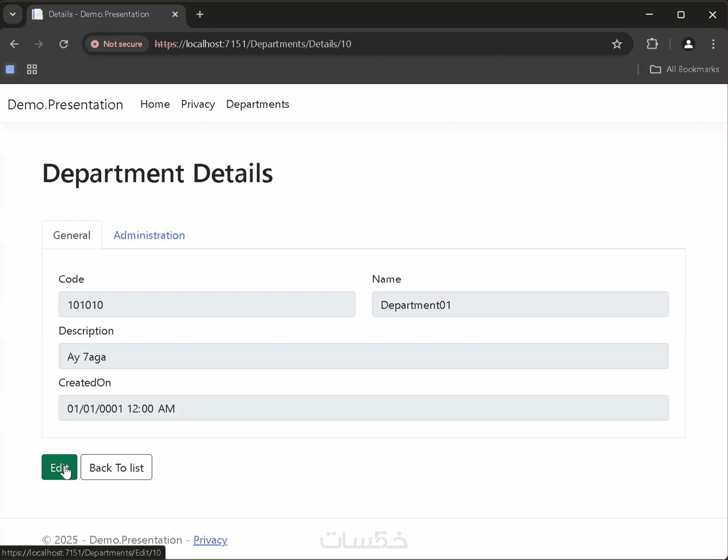
Task: Click the green Edit button
Action: point(59,467)
